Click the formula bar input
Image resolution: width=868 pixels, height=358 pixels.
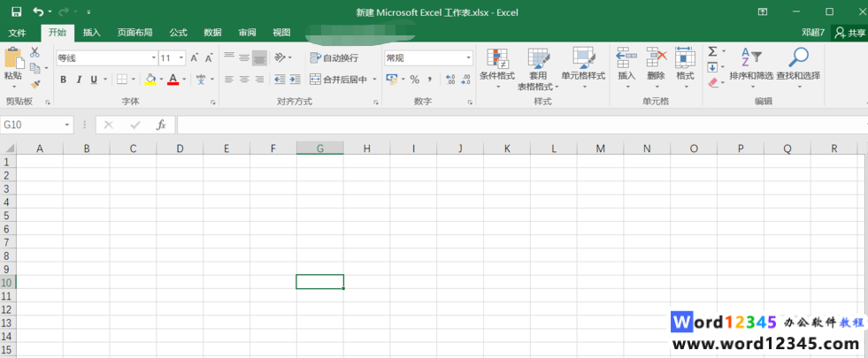click(x=520, y=125)
